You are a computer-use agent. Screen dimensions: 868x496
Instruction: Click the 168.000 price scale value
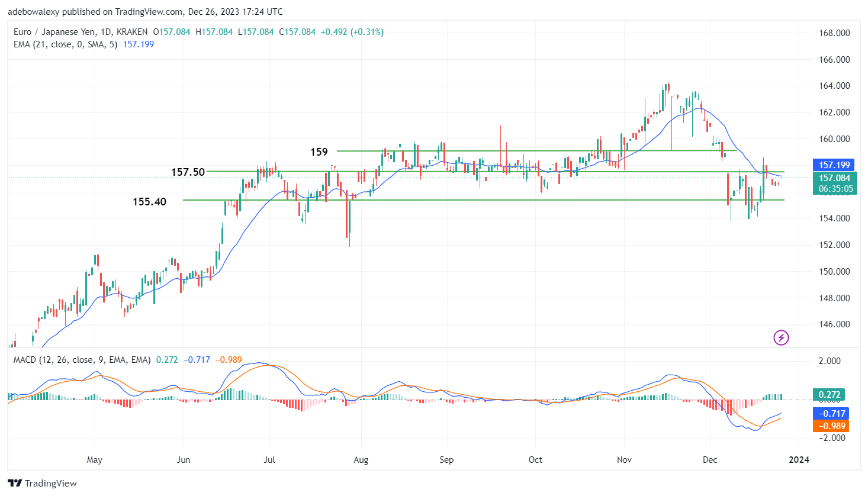click(x=834, y=33)
